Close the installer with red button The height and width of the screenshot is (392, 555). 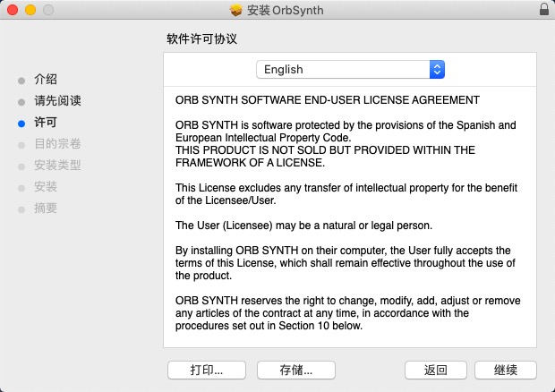point(13,10)
